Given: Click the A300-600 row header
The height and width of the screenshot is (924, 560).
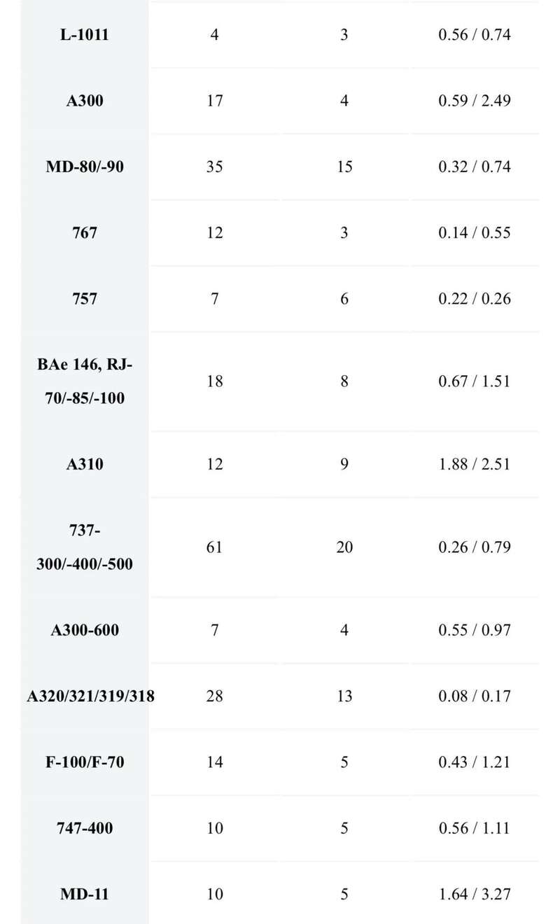Looking at the screenshot, I should pyautogui.click(x=85, y=630).
